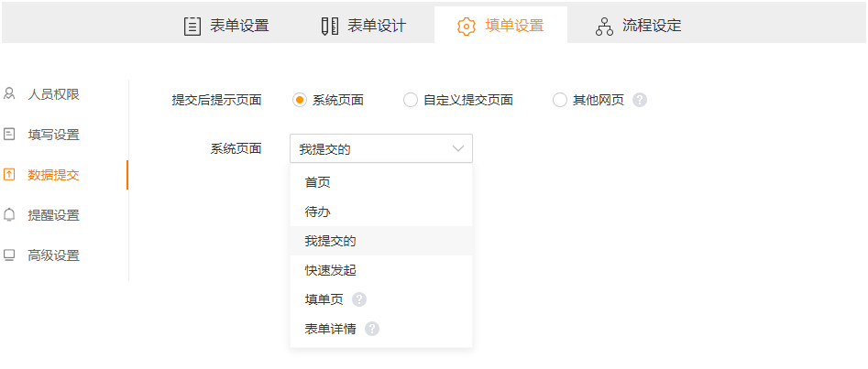Switch to the 填单设置 tab

(501, 26)
